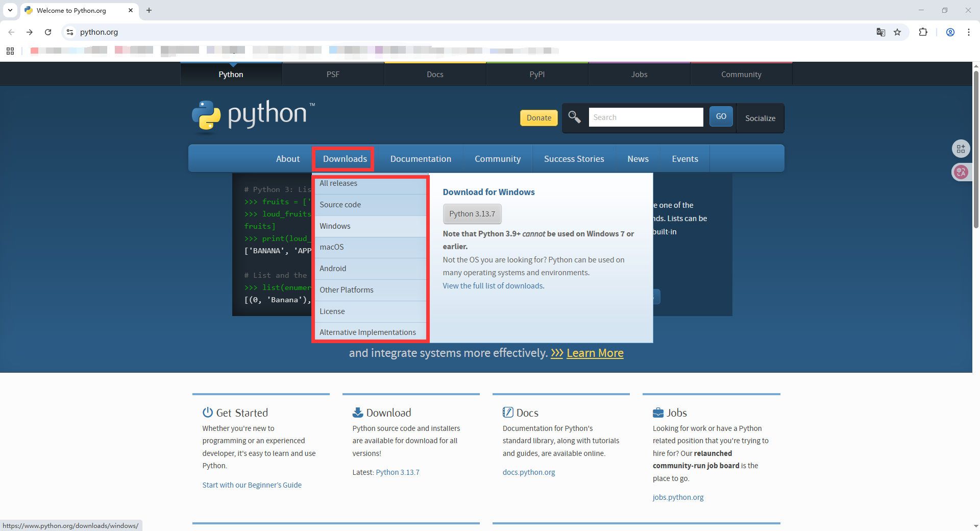Open Start with our Beginner's Guide link
Viewport: 980px width, 531px height.
(252, 485)
